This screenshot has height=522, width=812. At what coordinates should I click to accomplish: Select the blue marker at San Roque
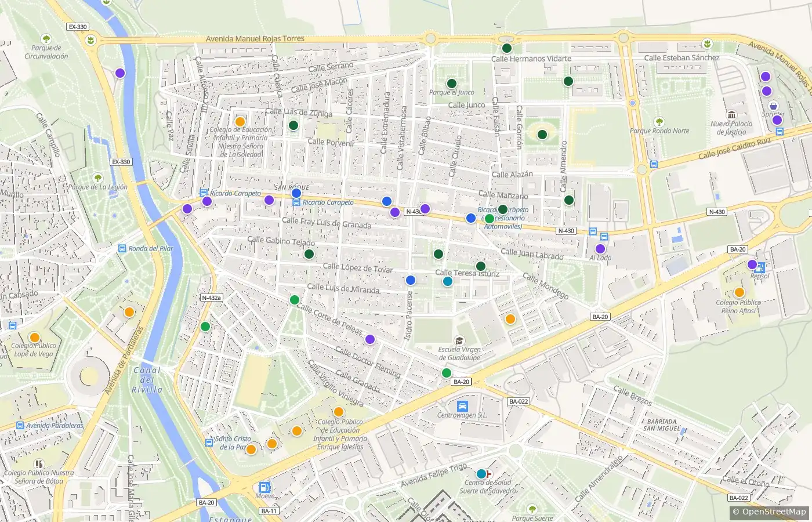coord(296,193)
